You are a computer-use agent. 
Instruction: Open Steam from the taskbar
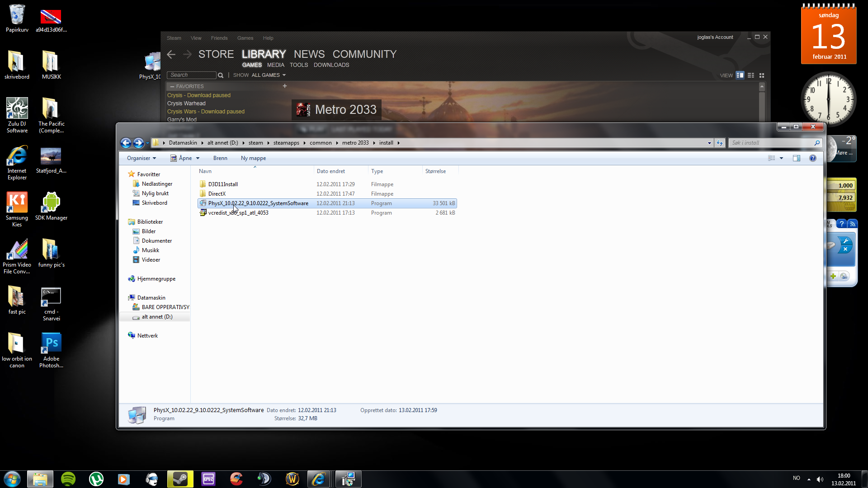[x=180, y=479]
